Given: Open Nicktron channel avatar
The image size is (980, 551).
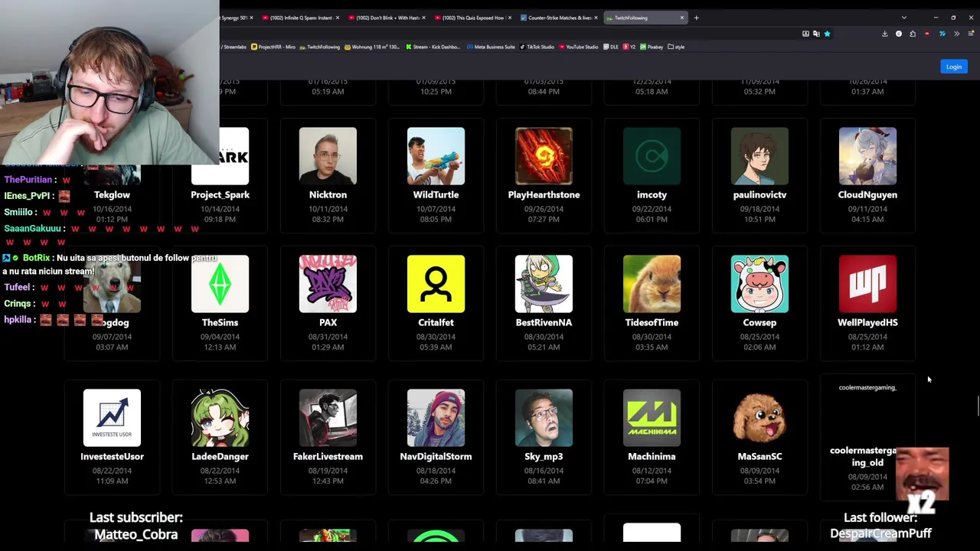Looking at the screenshot, I should [x=328, y=156].
